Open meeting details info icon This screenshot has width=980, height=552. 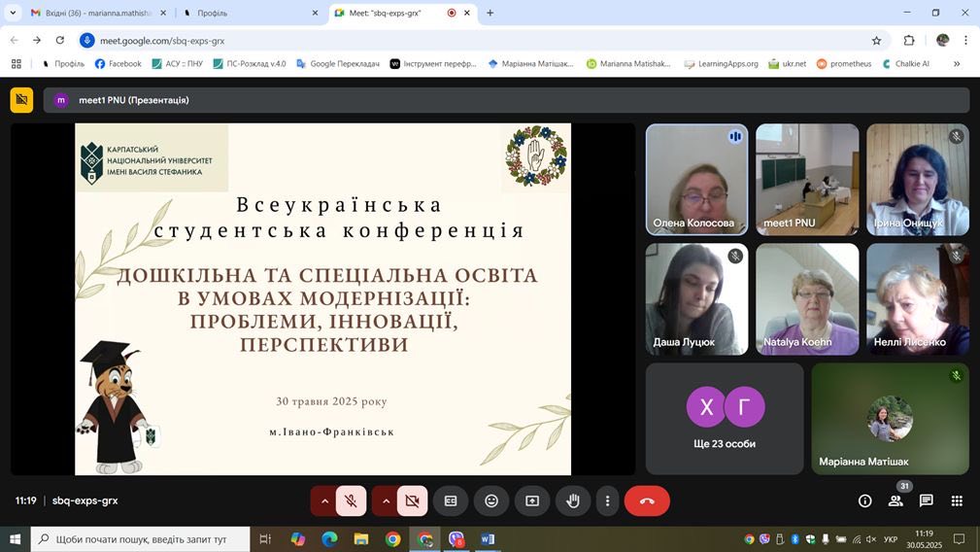tap(864, 500)
